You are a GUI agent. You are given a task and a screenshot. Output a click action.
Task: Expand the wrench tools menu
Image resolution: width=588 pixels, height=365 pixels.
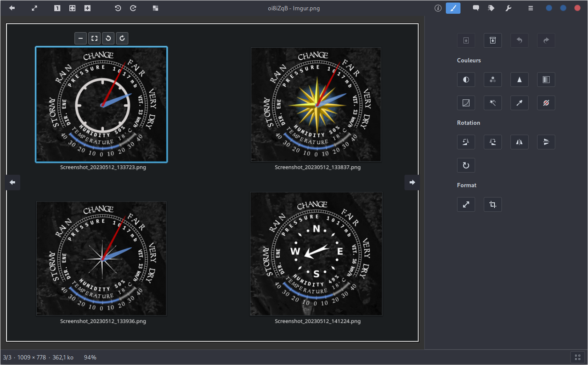[x=508, y=8]
